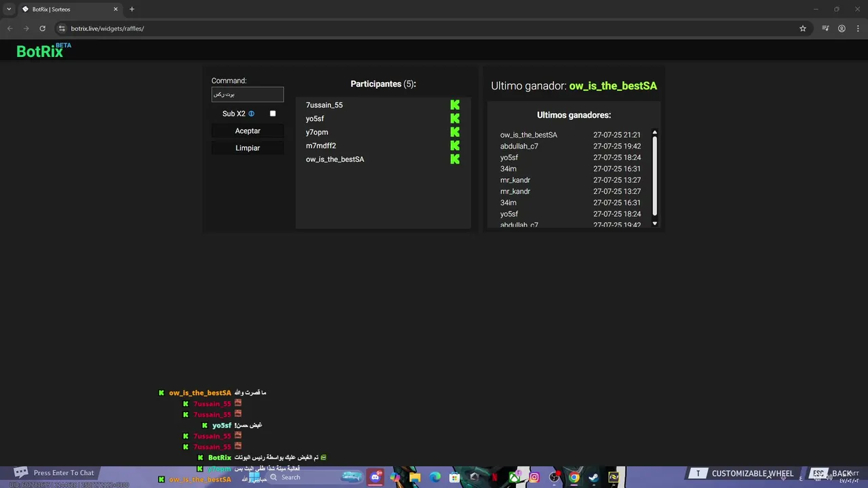Click the winners list scrollbar thumb
The image size is (868, 488).
tap(654, 176)
